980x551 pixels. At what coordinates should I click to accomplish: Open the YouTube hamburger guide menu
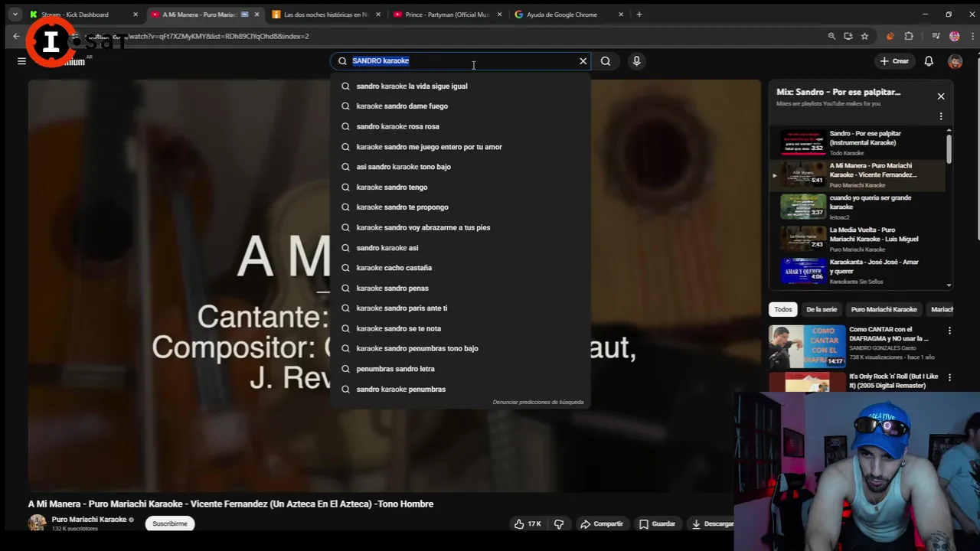coord(21,61)
